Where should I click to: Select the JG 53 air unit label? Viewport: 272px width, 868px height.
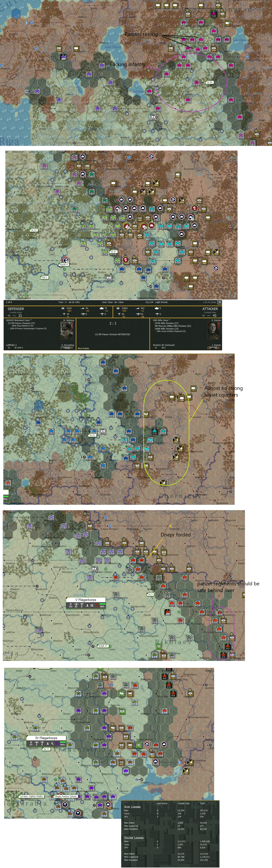pos(33,230)
